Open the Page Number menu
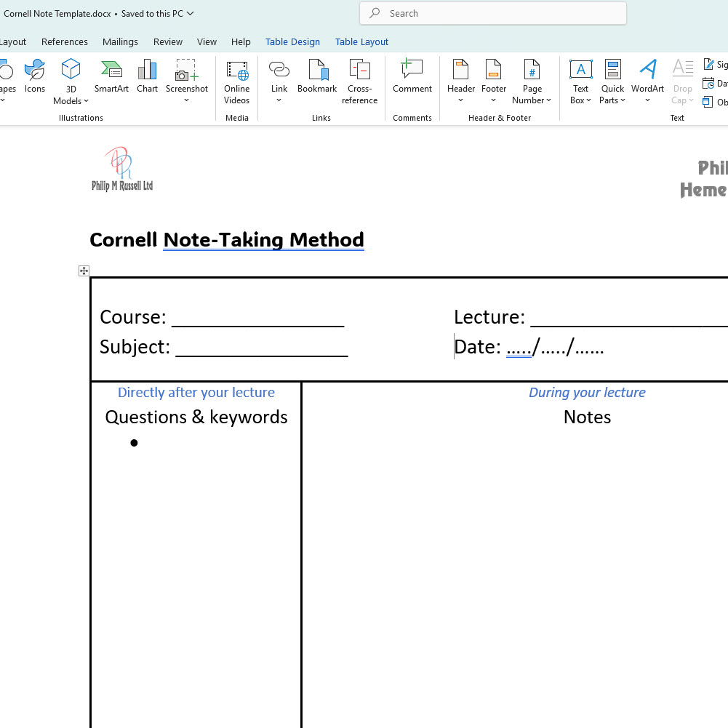 pyautogui.click(x=532, y=82)
